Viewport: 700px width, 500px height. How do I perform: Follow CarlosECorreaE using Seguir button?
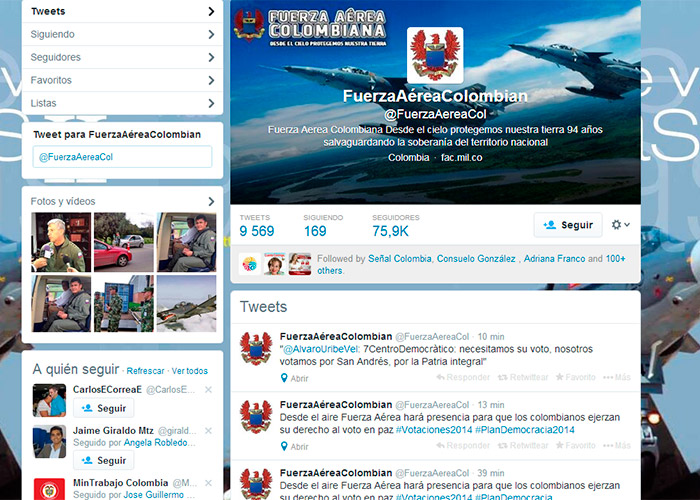(104, 408)
